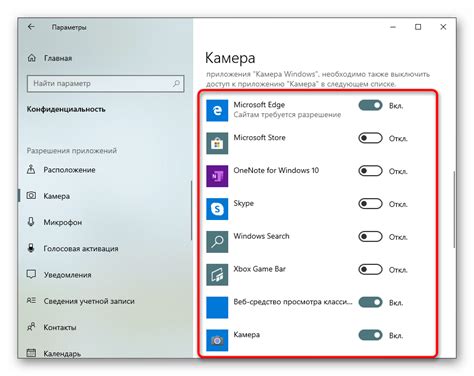Click the blue Веб-средство просмотра icon

[x=217, y=307]
